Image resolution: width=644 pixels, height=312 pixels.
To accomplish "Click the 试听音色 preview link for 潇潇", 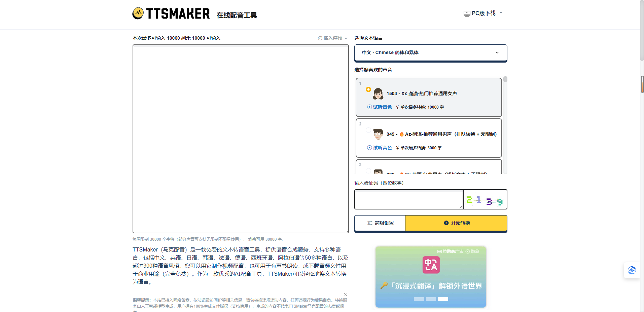I will click(382, 107).
